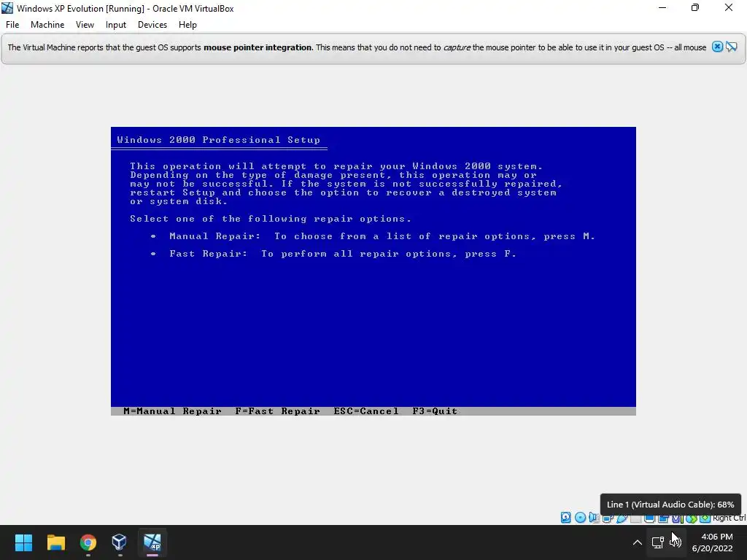Click the display settings indicator

pyautogui.click(x=649, y=518)
